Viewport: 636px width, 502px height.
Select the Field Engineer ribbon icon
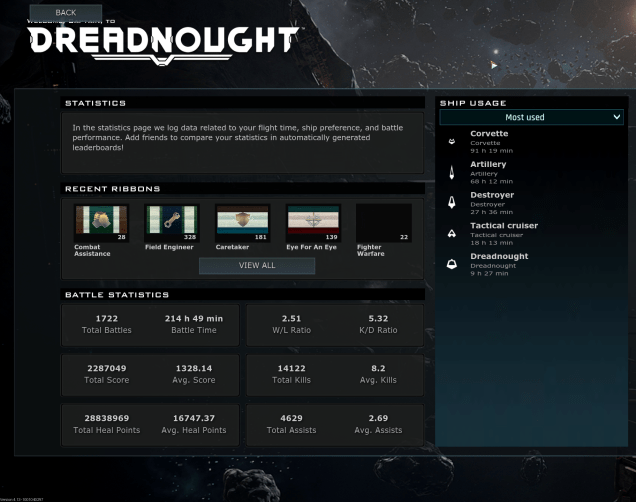coord(171,223)
